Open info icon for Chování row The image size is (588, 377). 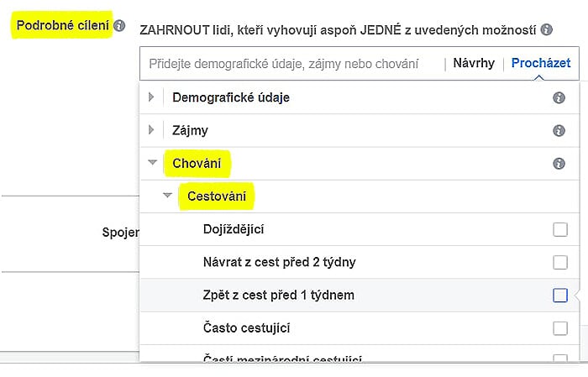(559, 164)
